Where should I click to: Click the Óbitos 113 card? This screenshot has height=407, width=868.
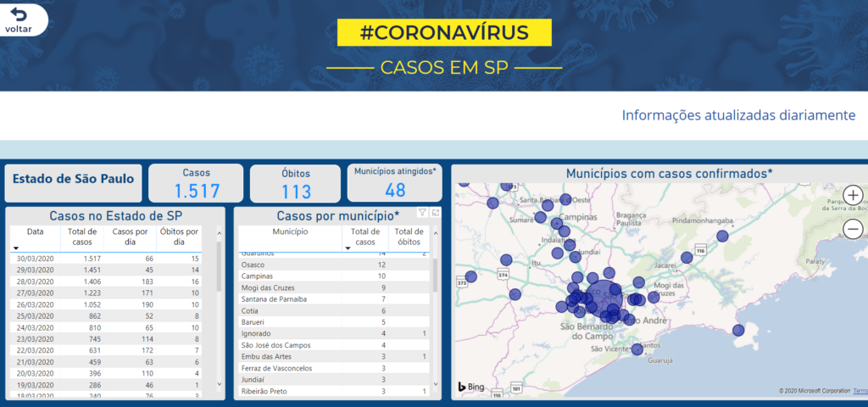[296, 184]
